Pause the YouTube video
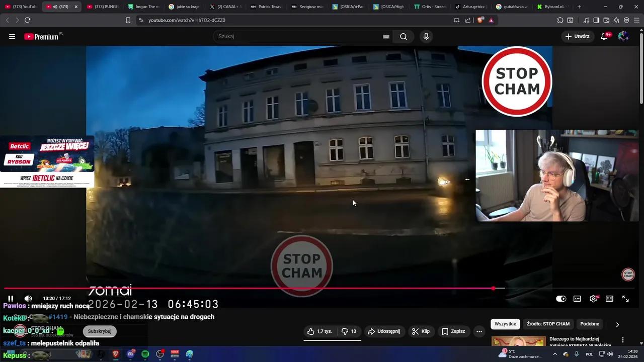The image size is (644, 362). click(x=11, y=299)
